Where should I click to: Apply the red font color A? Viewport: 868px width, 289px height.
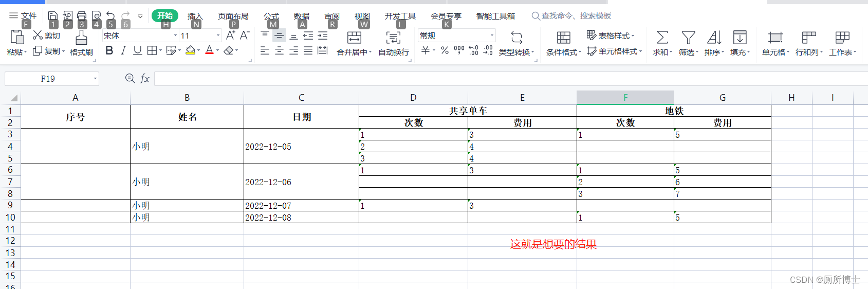point(209,50)
